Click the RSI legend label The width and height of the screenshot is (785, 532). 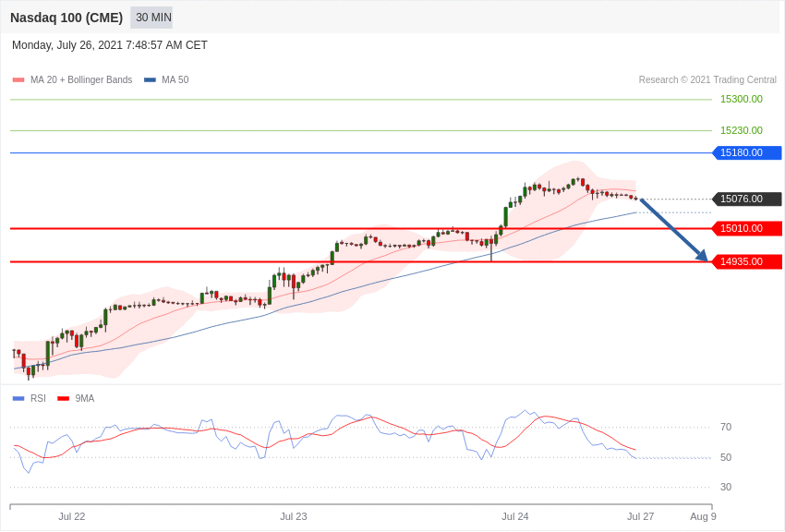[x=38, y=398]
